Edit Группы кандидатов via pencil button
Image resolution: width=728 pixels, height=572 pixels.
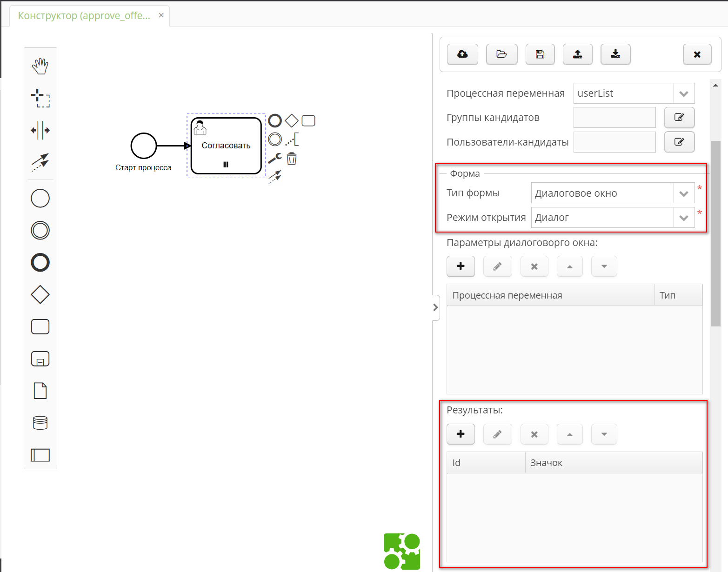[679, 118]
